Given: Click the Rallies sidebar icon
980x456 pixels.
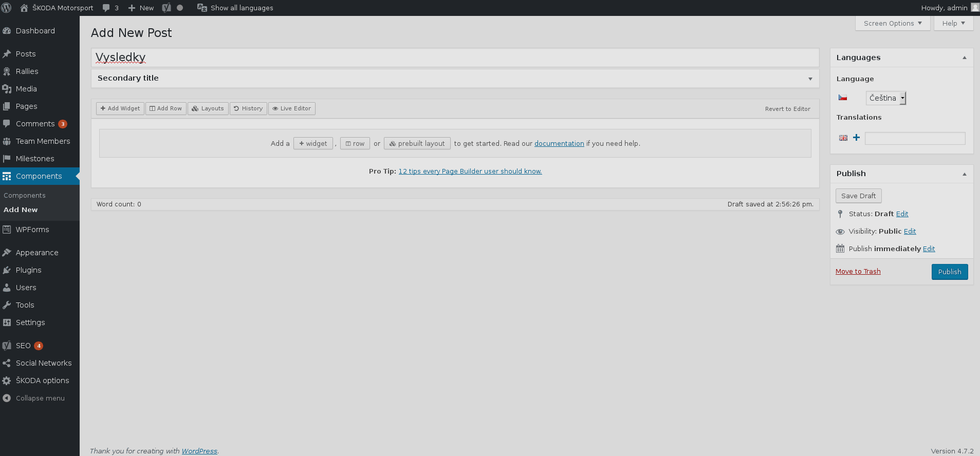Looking at the screenshot, I should [7, 71].
